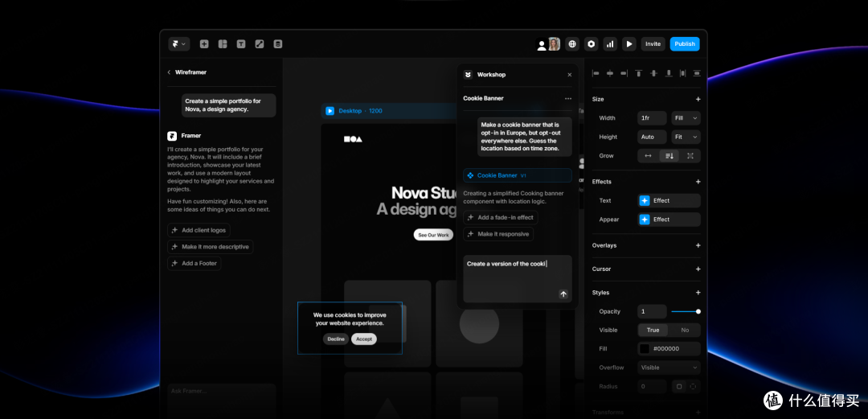Open the Cookie Banner three-dot menu
This screenshot has width=868, height=419.
click(568, 99)
